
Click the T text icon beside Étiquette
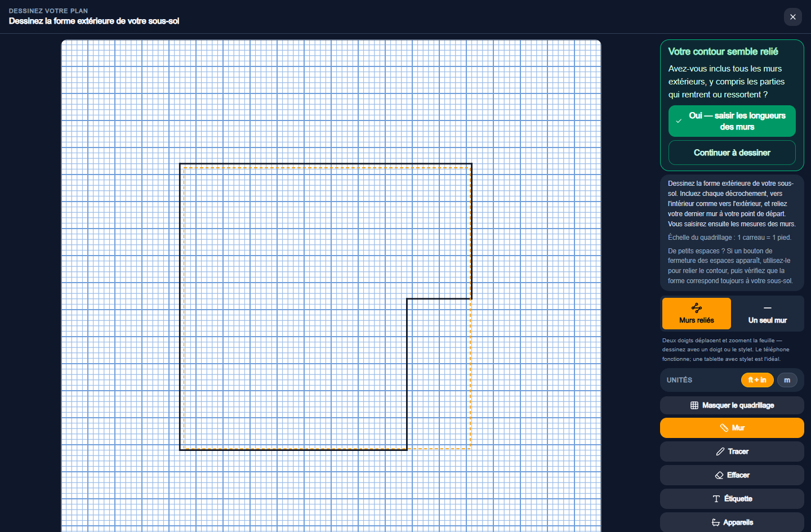click(716, 499)
